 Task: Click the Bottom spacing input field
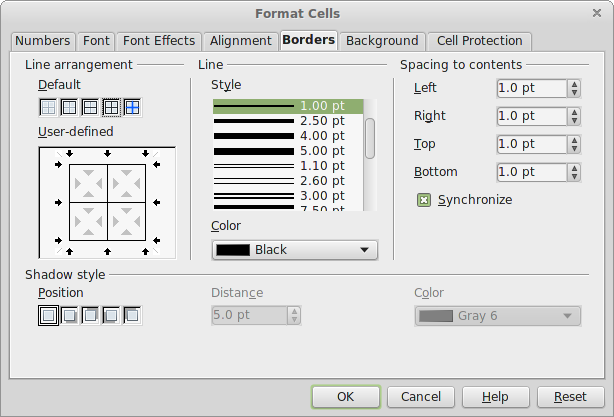tap(530, 172)
